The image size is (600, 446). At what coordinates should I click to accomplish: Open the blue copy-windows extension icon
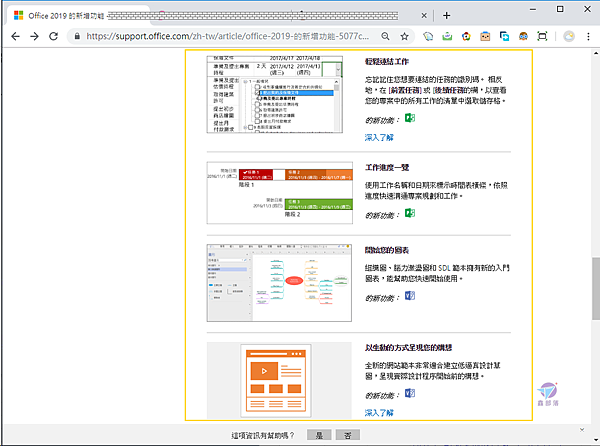[x=504, y=36]
